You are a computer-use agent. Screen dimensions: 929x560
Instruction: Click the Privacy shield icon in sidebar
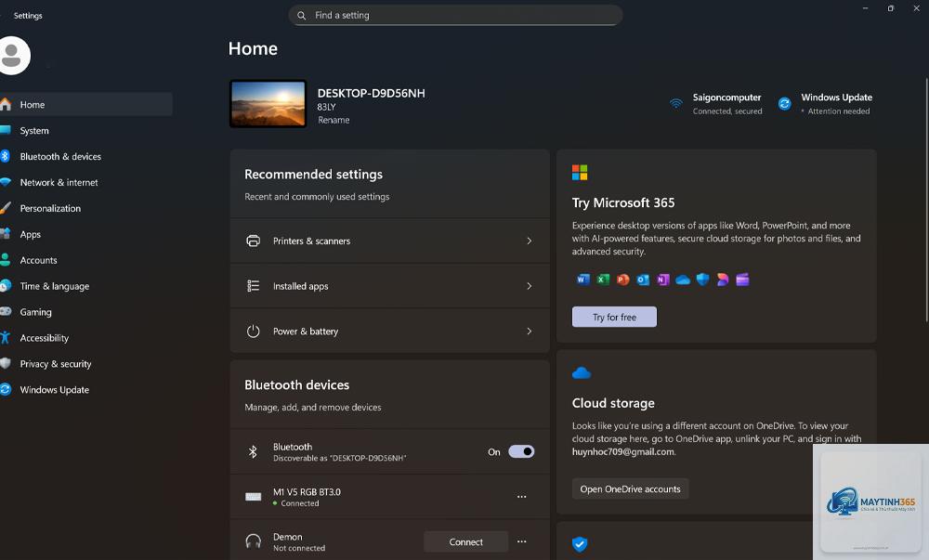click(x=6, y=363)
